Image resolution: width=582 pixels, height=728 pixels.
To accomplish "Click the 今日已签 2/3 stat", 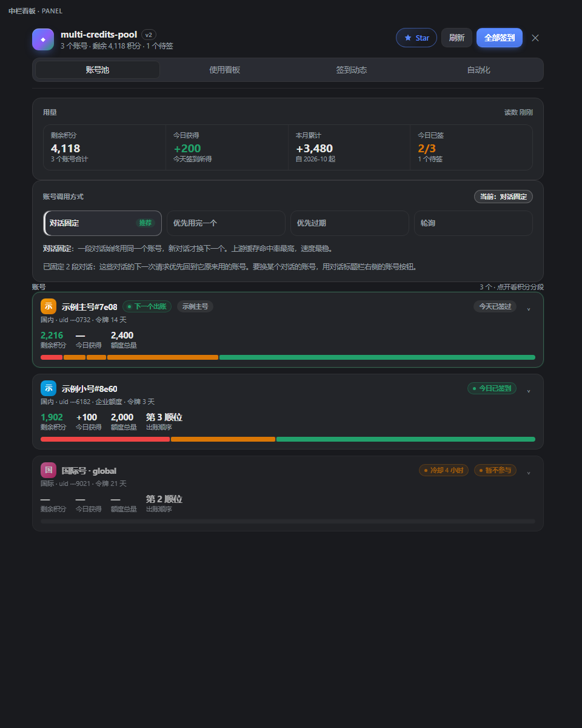I will 472,147.
